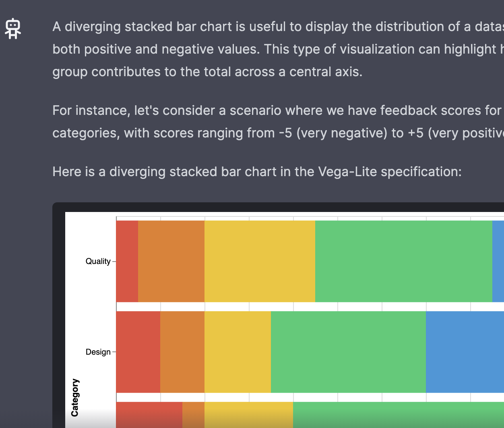Click the Design axis label
Viewport: 504px width, 428px height.
click(x=98, y=352)
